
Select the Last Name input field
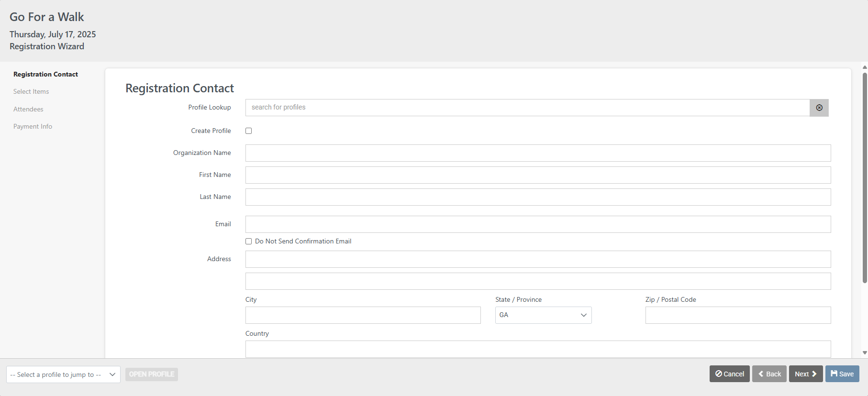(x=538, y=197)
